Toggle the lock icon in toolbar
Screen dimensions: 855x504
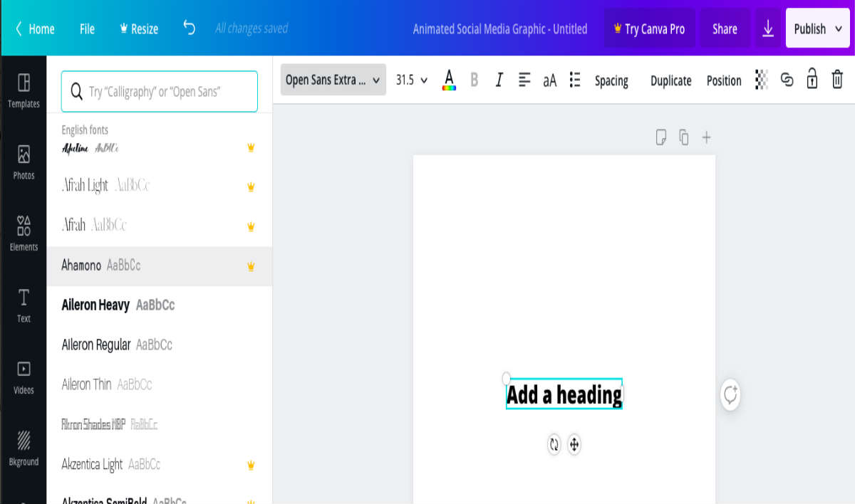pos(812,79)
